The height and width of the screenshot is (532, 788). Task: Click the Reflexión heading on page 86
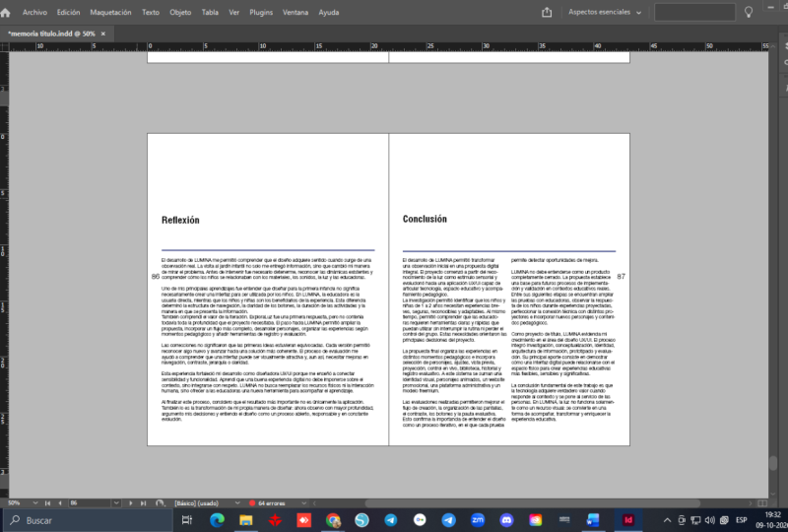(x=180, y=220)
